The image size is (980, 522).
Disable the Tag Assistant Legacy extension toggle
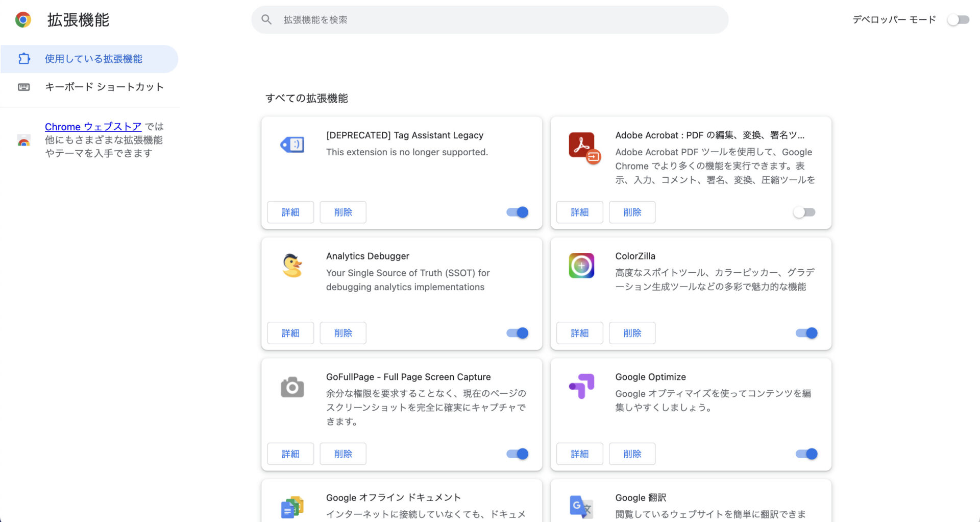[518, 212]
